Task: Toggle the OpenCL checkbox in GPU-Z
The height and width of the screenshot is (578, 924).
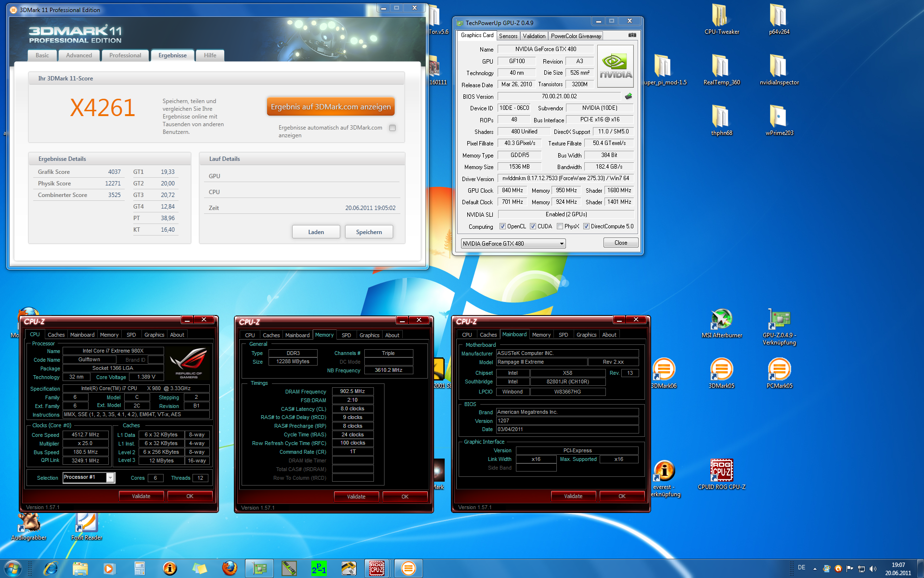Action: (x=502, y=226)
